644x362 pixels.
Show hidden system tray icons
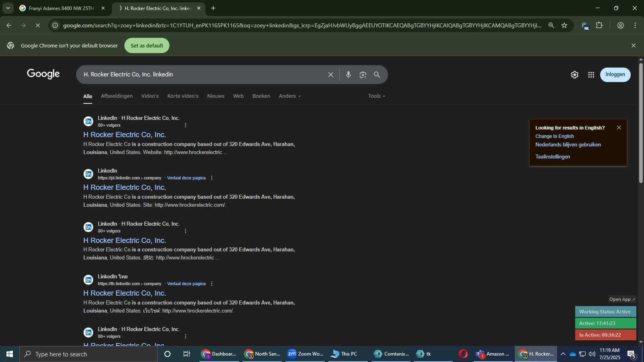point(563,354)
